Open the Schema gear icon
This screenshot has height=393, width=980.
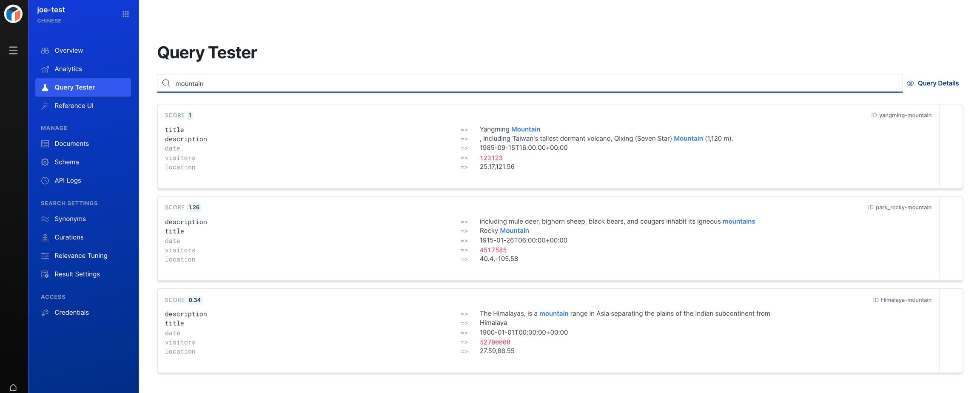point(45,162)
